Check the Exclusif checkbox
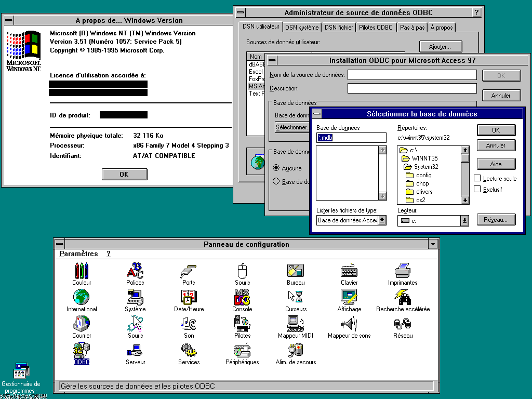 [477, 190]
